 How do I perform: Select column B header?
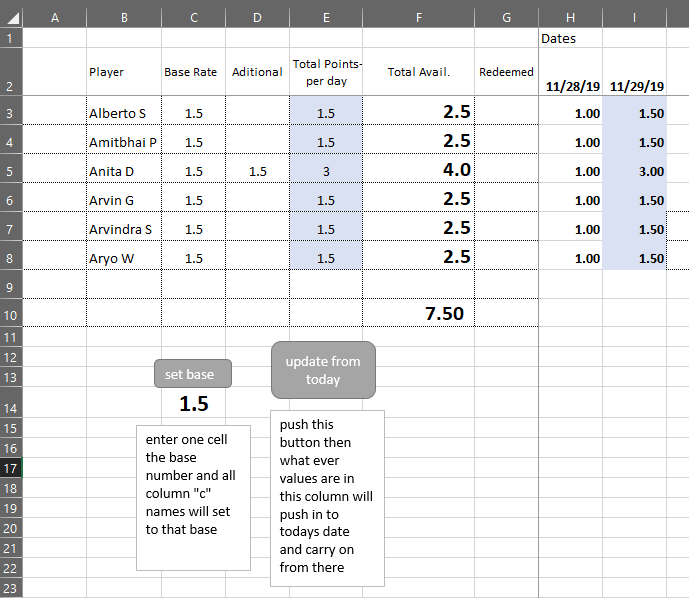[x=124, y=18]
